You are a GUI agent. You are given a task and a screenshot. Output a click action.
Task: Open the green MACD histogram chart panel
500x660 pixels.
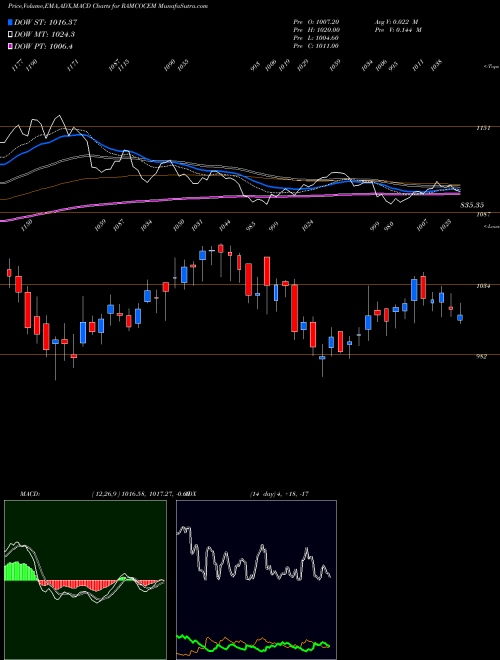[x=85, y=580]
